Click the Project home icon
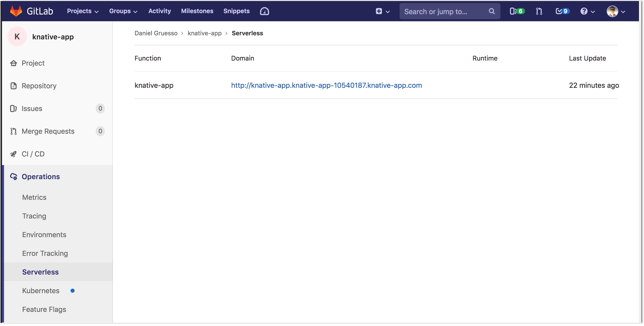The height and width of the screenshot is (326, 644). tap(14, 63)
